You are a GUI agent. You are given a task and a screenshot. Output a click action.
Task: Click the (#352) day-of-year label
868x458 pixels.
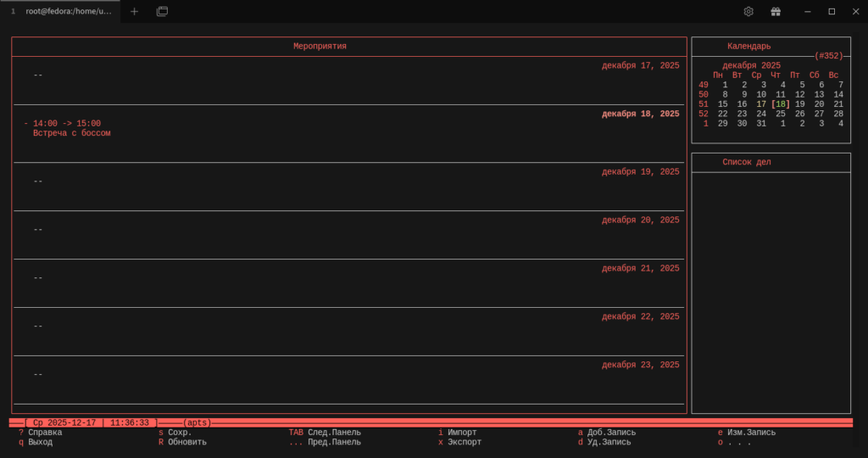point(828,56)
